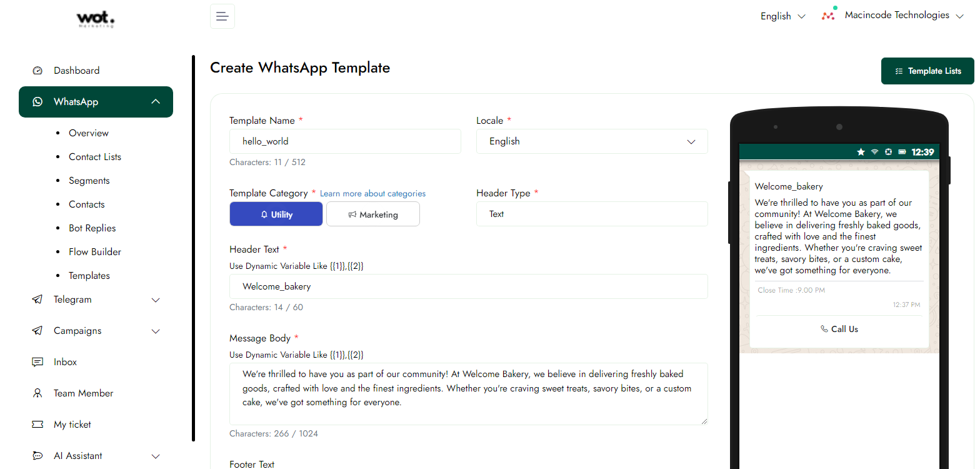
Task: Click the hamburger menu toggle icon
Action: coord(222,16)
